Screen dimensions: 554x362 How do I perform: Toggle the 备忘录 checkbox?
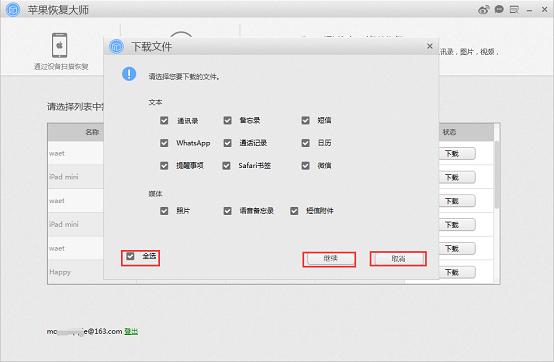228,120
